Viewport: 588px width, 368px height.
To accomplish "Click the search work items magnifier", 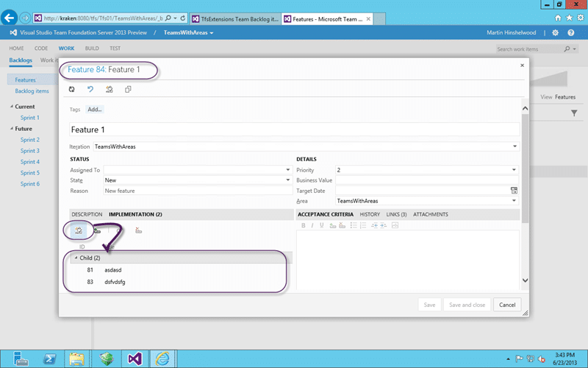I will (x=567, y=49).
